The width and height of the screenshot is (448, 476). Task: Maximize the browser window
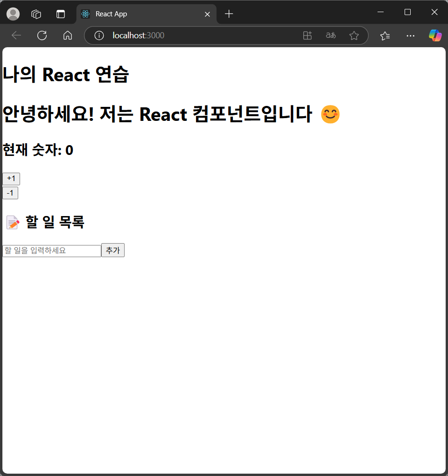point(407,12)
